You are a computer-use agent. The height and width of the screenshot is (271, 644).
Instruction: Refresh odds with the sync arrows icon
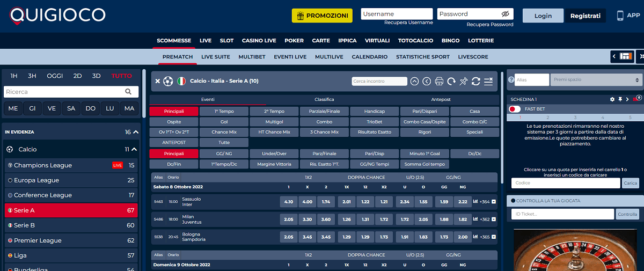[x=475, y=81]
